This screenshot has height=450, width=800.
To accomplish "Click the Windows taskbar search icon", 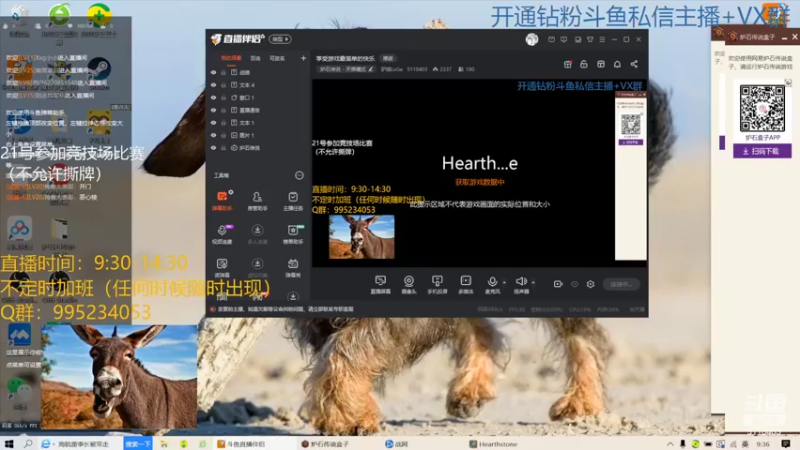I will click(28, 444).
